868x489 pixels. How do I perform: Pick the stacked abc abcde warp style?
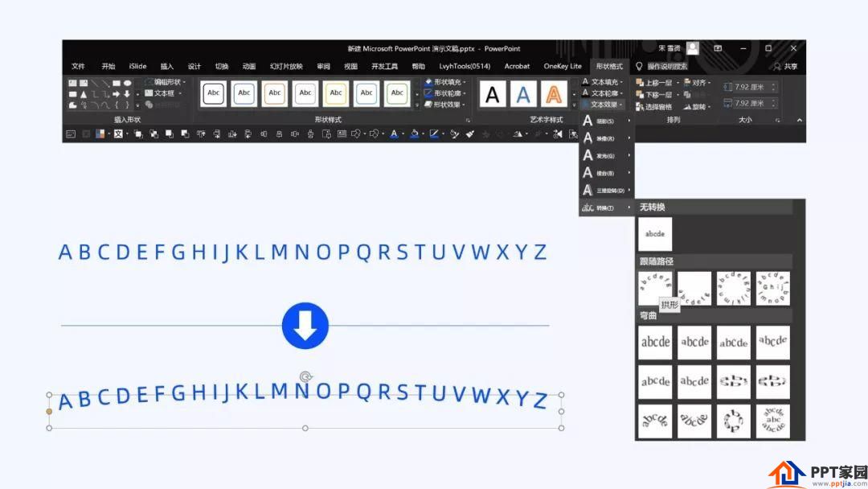point(773,421)
